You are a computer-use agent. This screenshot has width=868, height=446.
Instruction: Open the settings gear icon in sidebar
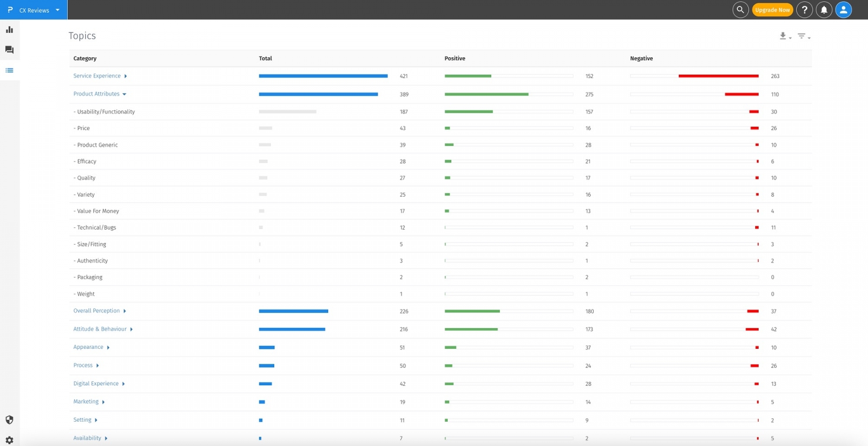tap(9, 438)
